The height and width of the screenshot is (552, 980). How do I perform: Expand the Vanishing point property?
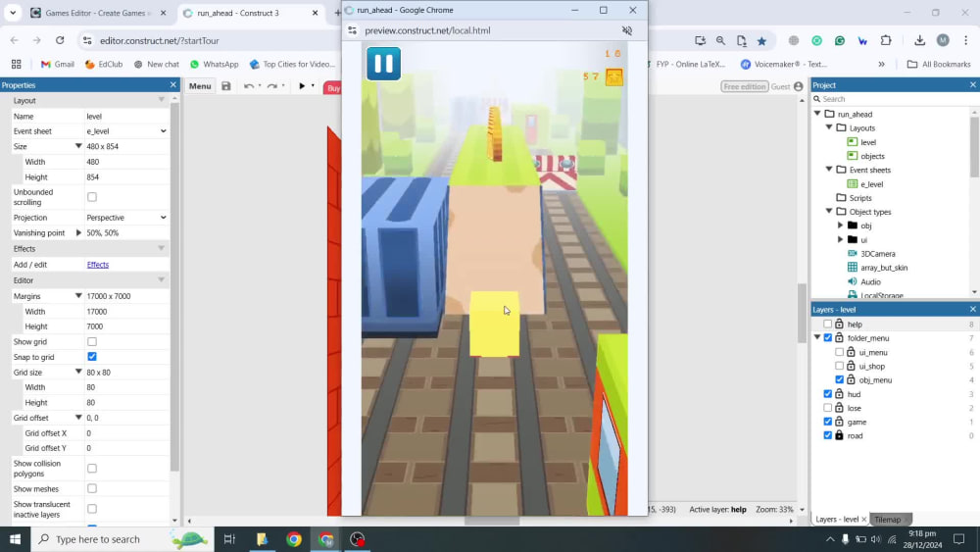78,232
